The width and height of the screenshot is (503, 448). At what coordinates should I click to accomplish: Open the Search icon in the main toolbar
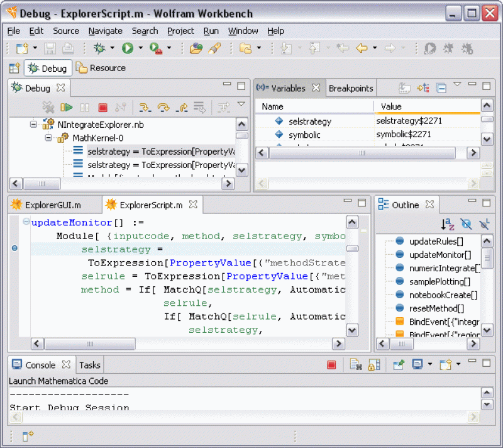216,48
